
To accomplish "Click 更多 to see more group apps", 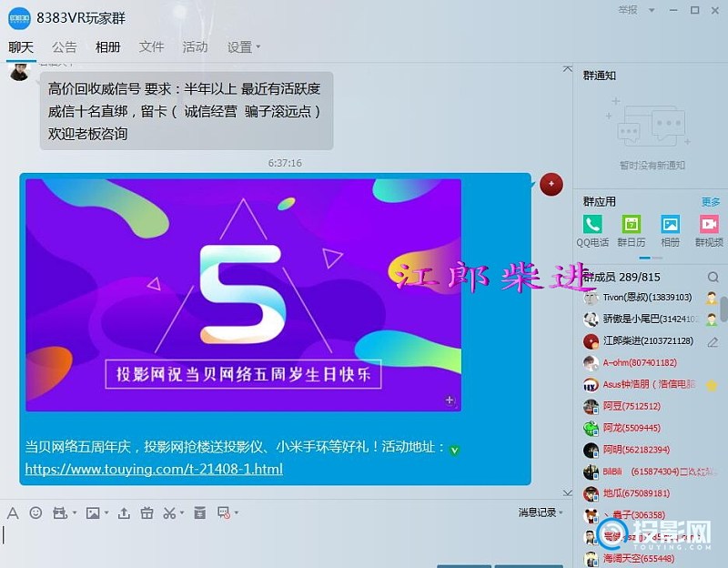I will coord(711,201).
